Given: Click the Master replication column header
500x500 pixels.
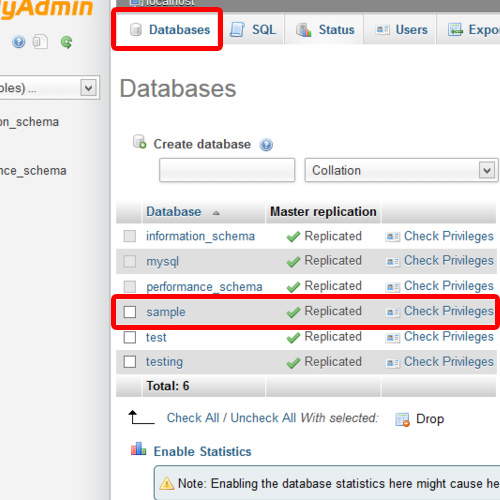Looking at the screenshot, I should (323, 212).
